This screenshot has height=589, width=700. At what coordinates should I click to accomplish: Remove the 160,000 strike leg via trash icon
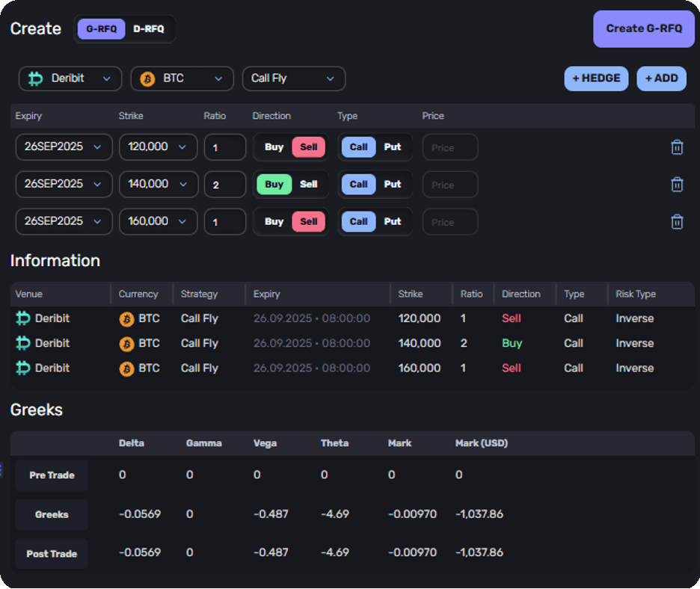[677, 221]
